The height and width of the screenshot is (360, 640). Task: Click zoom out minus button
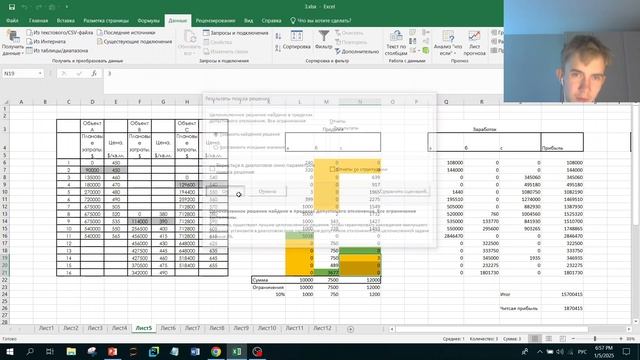573,339
